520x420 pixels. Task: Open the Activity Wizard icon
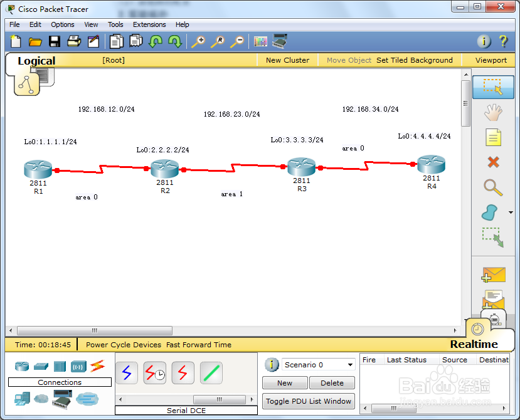click(x=93, y=41)
